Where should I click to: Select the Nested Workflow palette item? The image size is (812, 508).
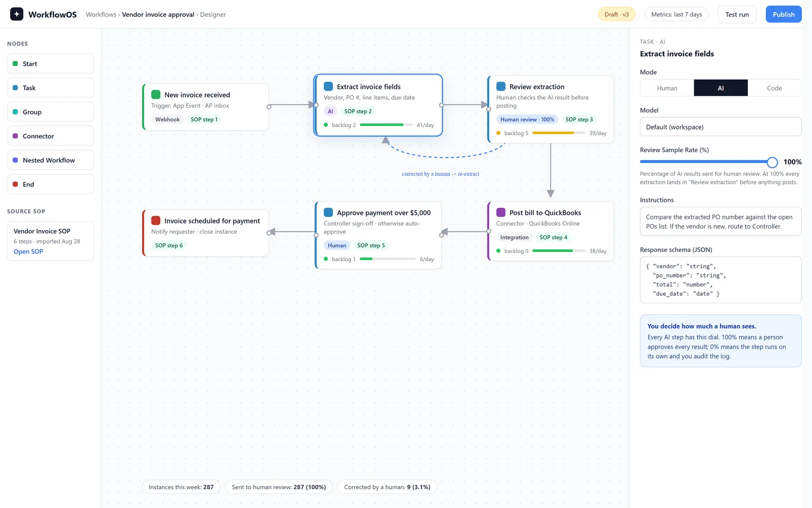(x=50, y=160)
